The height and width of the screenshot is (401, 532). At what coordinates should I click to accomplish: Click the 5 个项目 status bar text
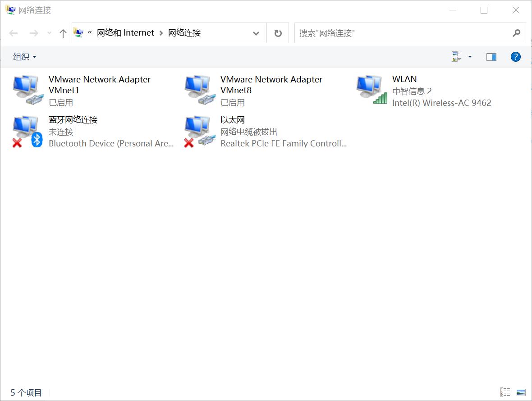[25, 392]
